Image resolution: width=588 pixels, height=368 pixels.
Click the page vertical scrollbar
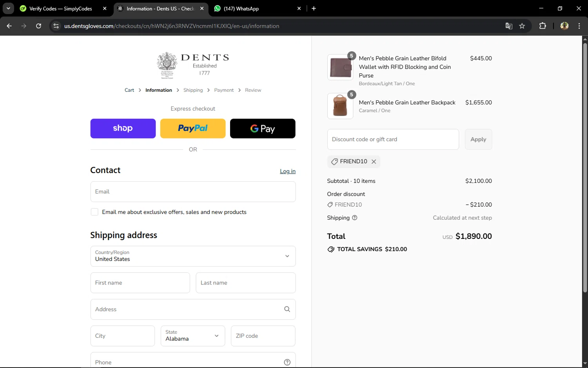[585, 168]
